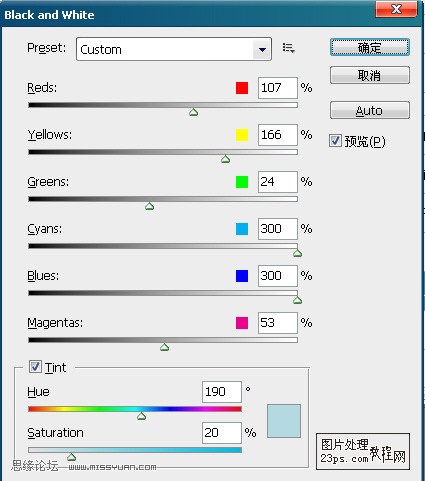Open the Preset Custom dropdown
Screen dimensions: 425x481
click(x=174, y=49)
